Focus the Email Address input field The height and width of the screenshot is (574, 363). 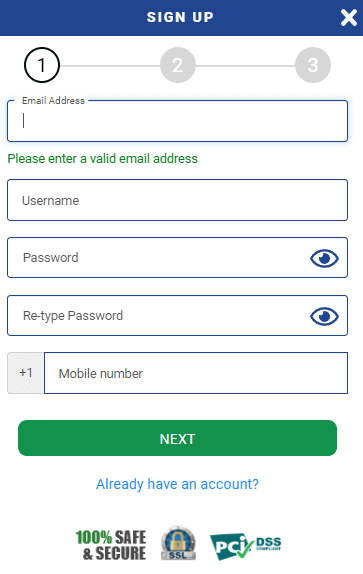(x=177, y=121)
